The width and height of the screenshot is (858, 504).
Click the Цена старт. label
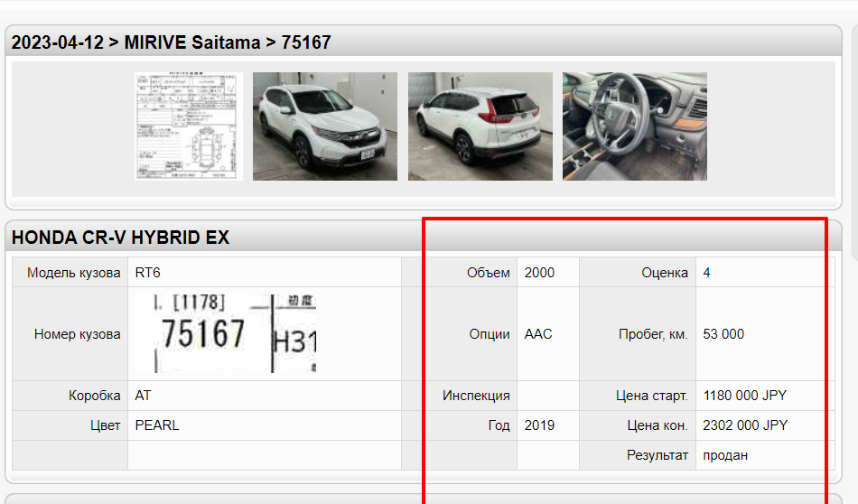pyautogui.click(x=652, y=396)
